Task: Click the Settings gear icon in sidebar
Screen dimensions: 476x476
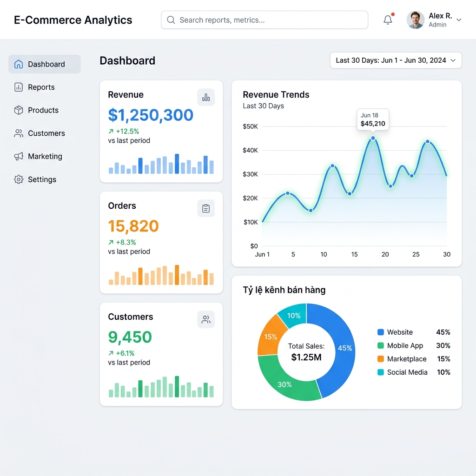Action: coord(19,179)
